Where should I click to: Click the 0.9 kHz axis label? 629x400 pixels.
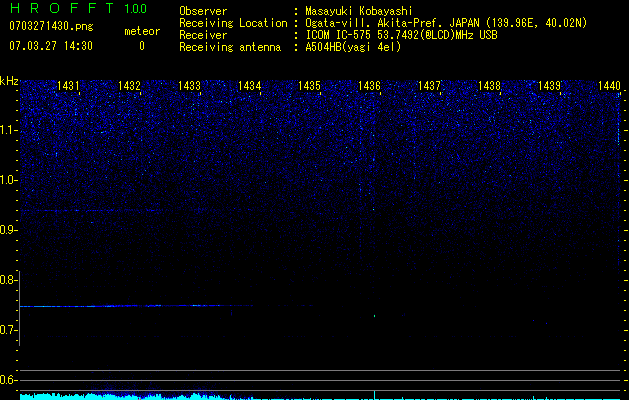tap(8, 230)
